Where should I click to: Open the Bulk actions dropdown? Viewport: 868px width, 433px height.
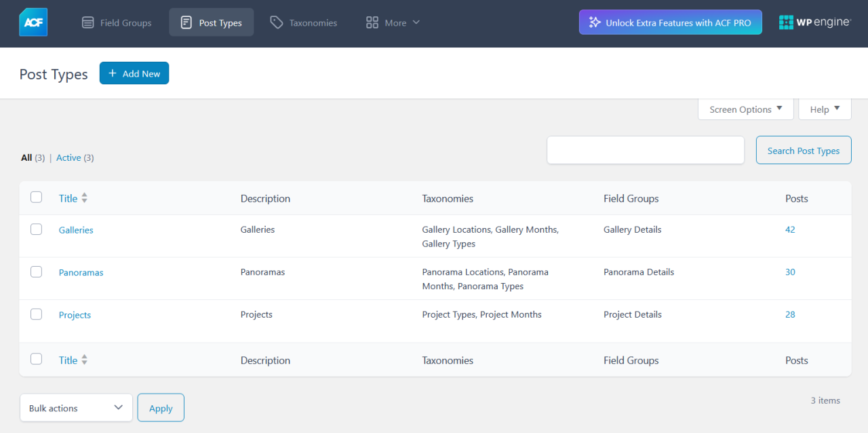pos(76,408)
